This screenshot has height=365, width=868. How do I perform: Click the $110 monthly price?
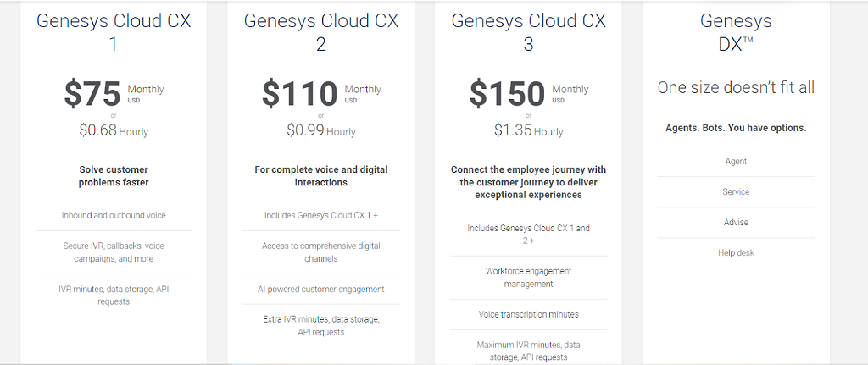[299, 93]
